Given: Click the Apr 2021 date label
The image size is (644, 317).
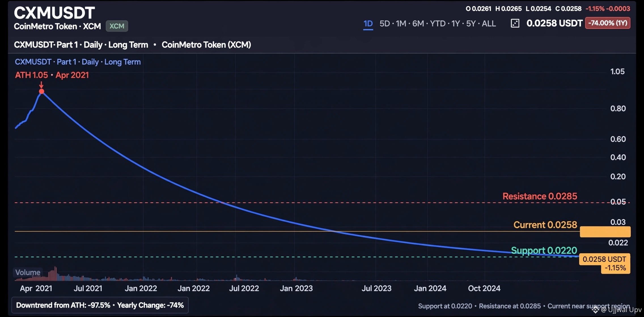Looking at the screenshot, I should pos(36,288).
